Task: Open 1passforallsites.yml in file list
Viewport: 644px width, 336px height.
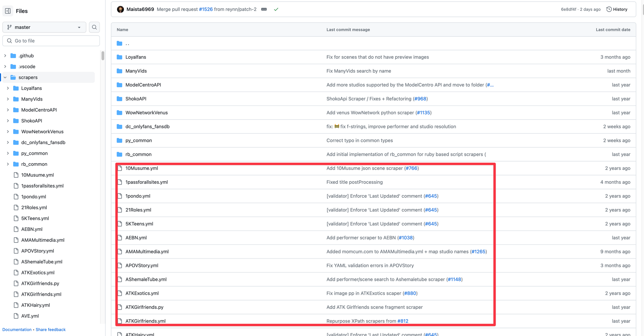Action: coord(147,182)
